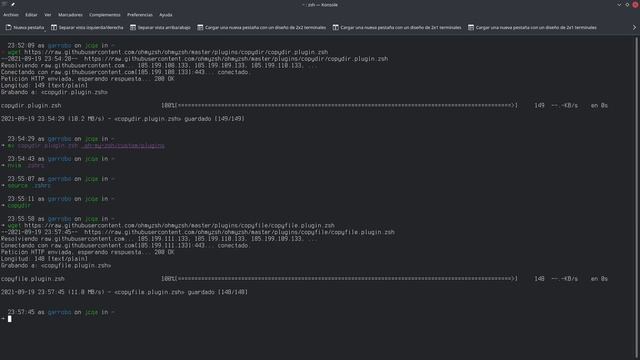Click the terminal's vertical scrollbar
The width and height of the screenshot is (640, 360).
(x=636, y=198)
